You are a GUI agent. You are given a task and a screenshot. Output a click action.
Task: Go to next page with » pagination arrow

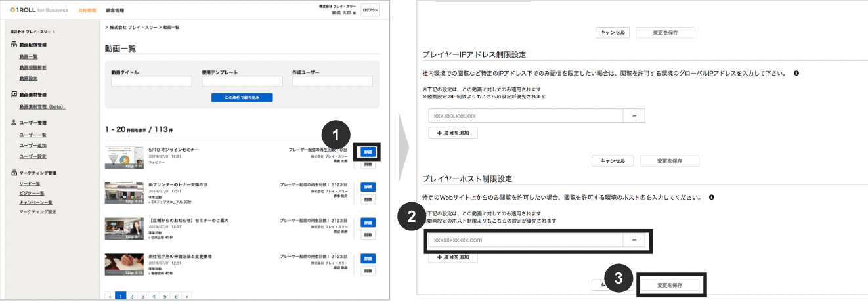click(187, 296)
